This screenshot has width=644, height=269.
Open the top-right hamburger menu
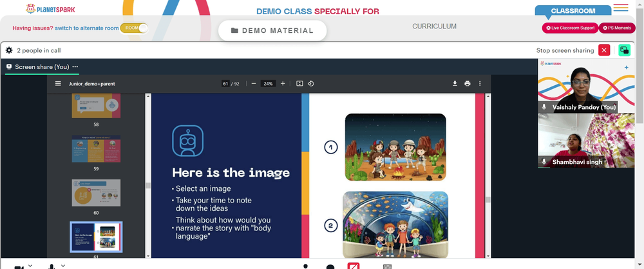click(x=621, y=7)
